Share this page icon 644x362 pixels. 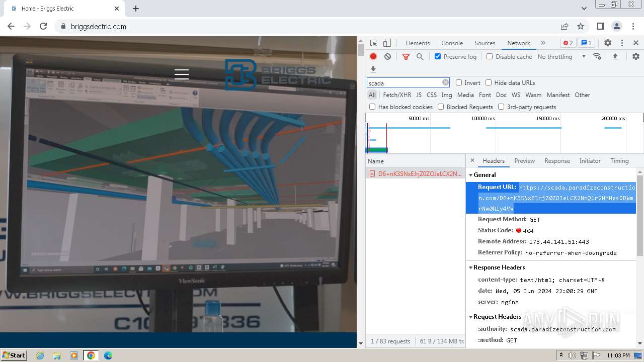click(565, 26)
